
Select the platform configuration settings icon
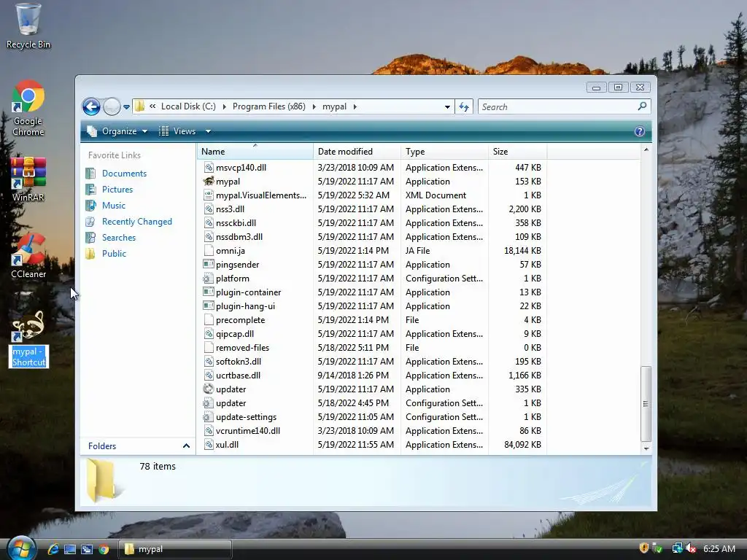[x=208, y=279]
